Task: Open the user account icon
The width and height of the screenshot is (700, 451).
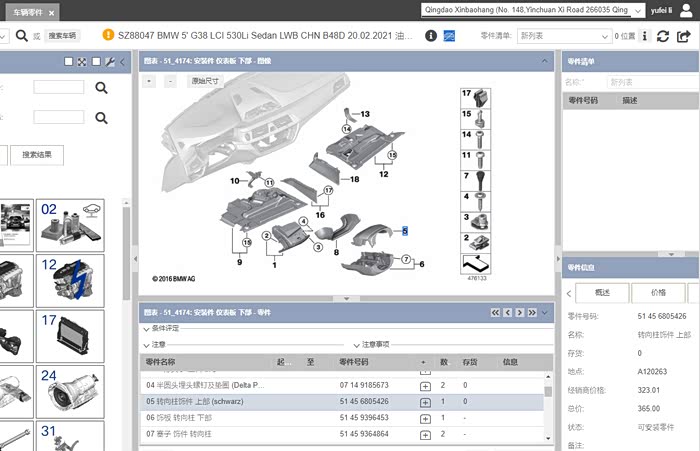Action: click(x=690, y=10)
